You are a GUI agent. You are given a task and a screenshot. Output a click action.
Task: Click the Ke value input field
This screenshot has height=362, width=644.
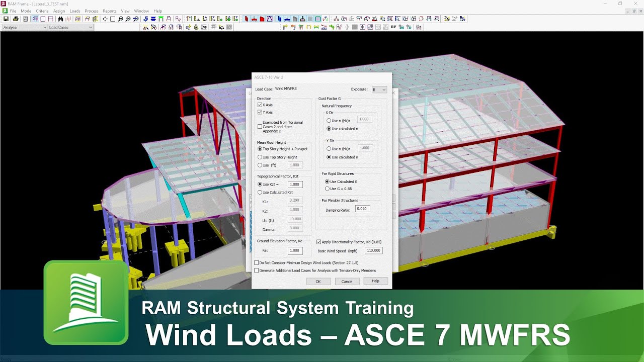(295, 250)
